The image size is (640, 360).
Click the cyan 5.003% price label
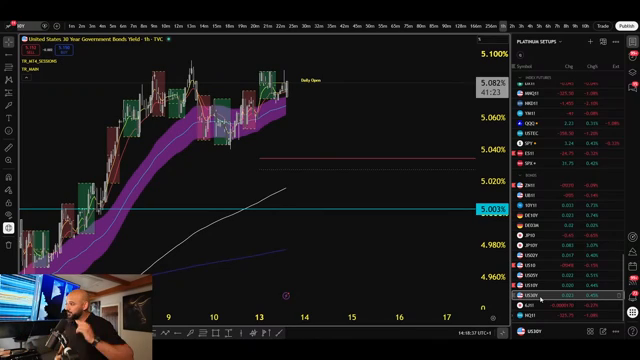493,209
